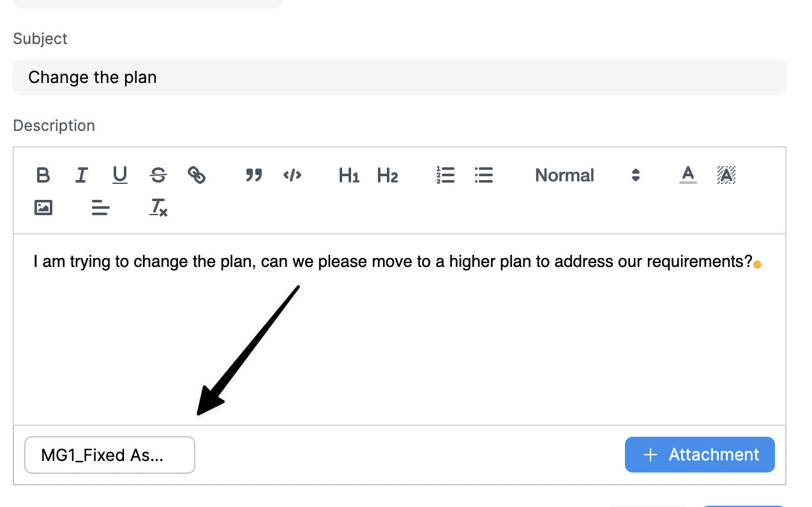Image resolution: width=812 pixels, height=507 pixels.
Task: Insert a blockquote in the description
Action: [x=253, y=175]
